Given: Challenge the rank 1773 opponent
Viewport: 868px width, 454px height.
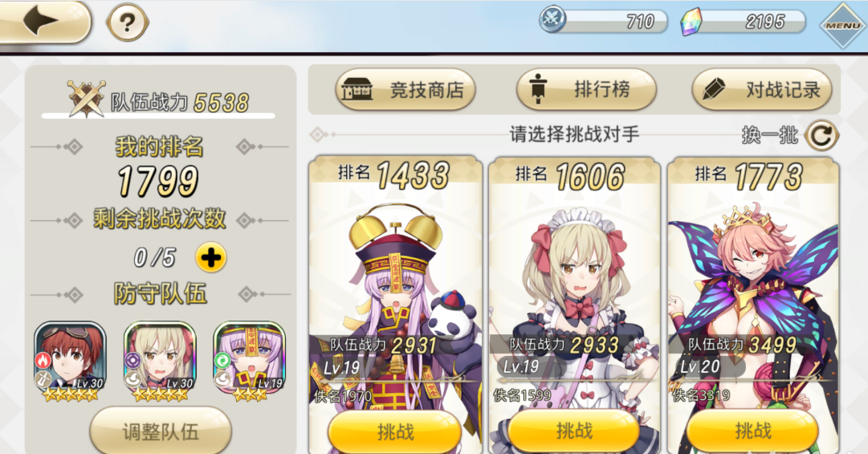Looking at the screenshot, I should (753, 430).
